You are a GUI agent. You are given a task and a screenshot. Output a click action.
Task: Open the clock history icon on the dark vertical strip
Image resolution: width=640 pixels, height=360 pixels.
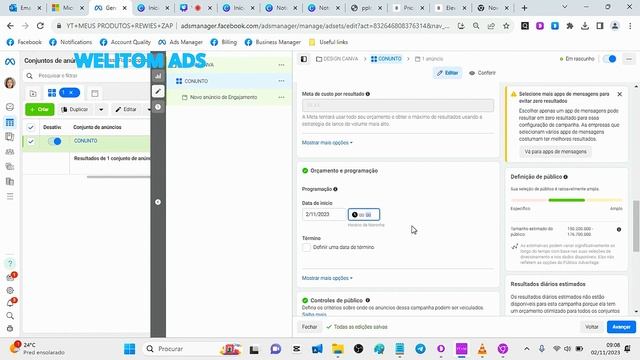tap(158, 107)
